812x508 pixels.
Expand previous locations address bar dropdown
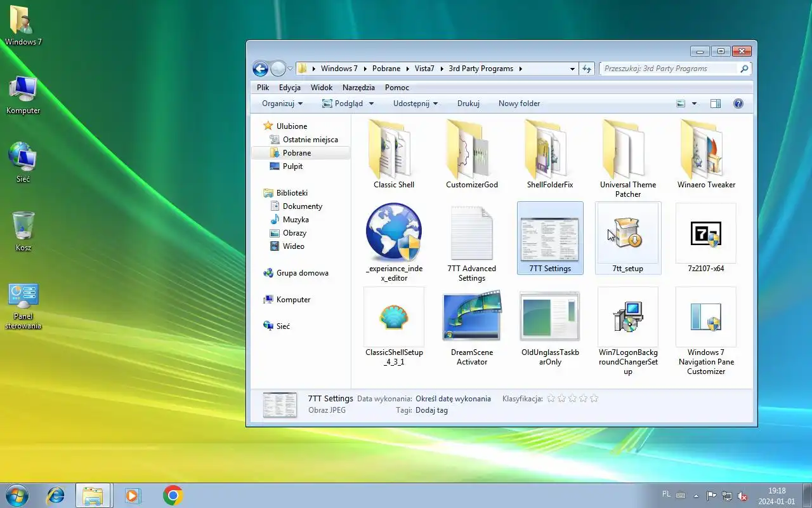tap(572, 69)
